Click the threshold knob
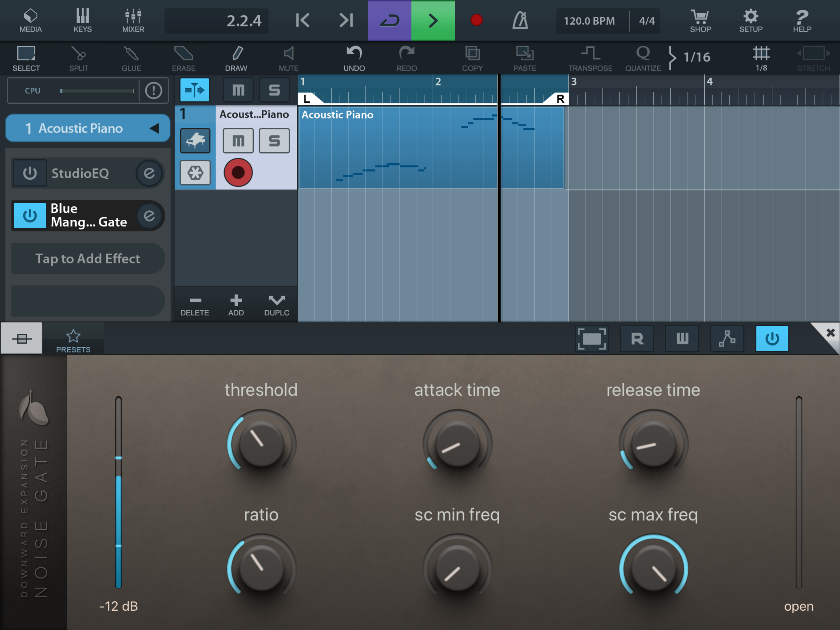 tap(261, 444)
